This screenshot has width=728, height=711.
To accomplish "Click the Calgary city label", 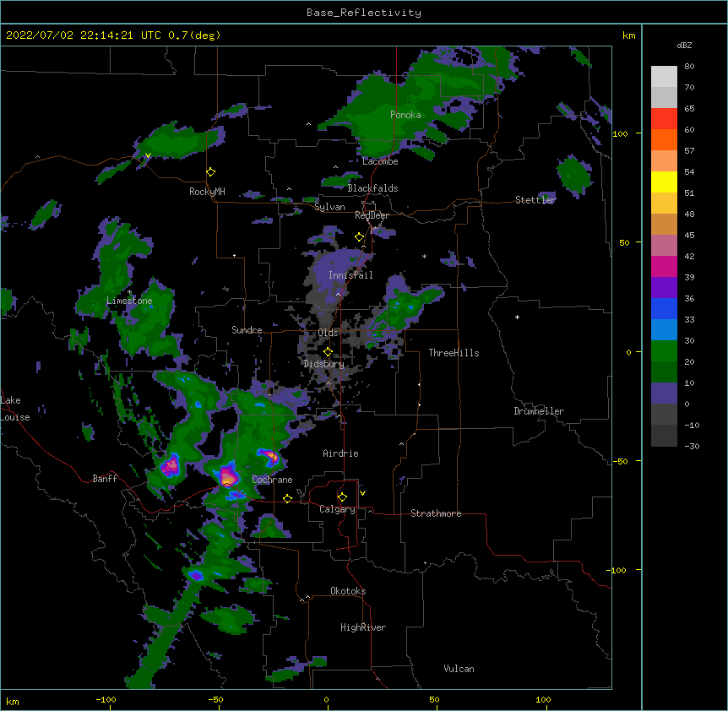I will [x=337, y=509].
